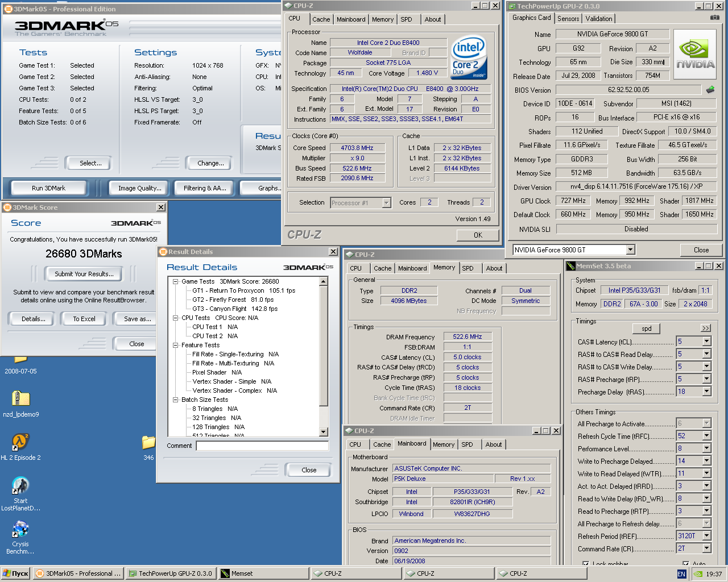Open the CAS# Latency (tCL) dropdown

(706, 342)
